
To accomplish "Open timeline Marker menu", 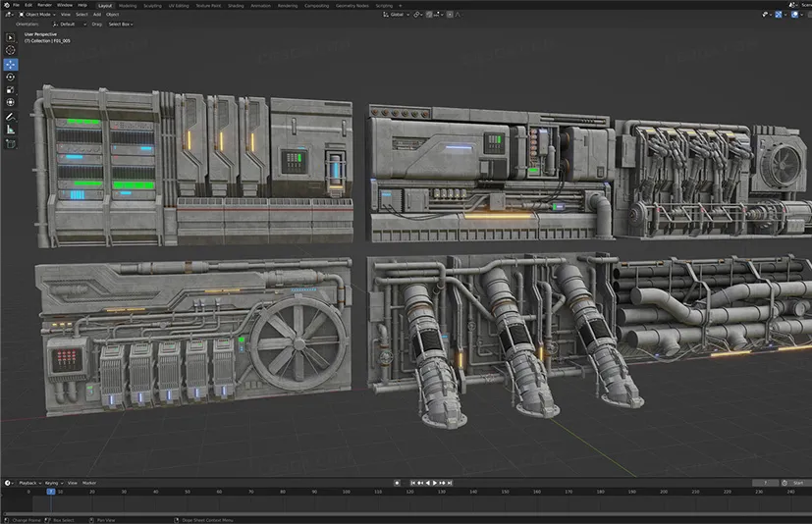I will 89,483.
